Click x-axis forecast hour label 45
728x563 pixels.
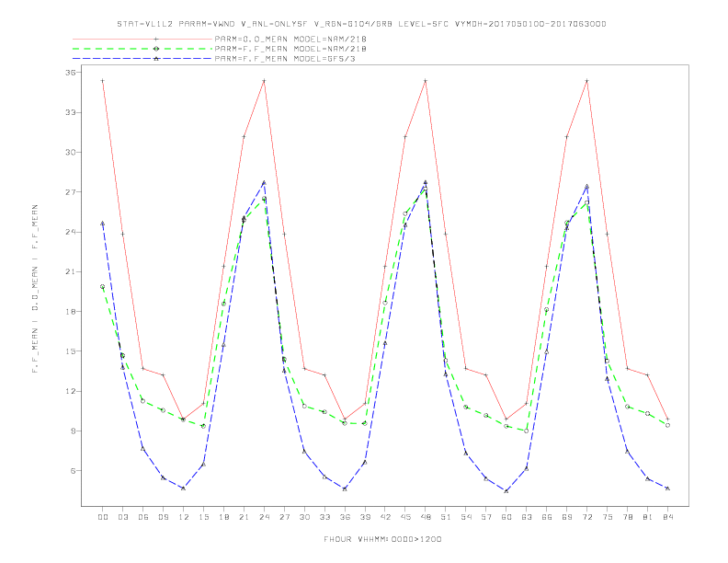tap(405, 517)
